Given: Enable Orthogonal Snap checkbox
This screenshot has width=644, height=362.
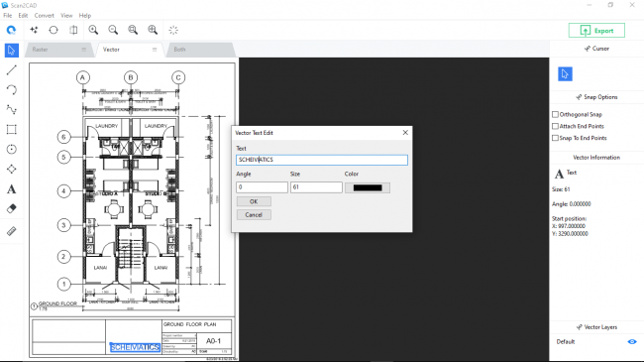Looking at the screenshot, I should (x=555, y=114).
